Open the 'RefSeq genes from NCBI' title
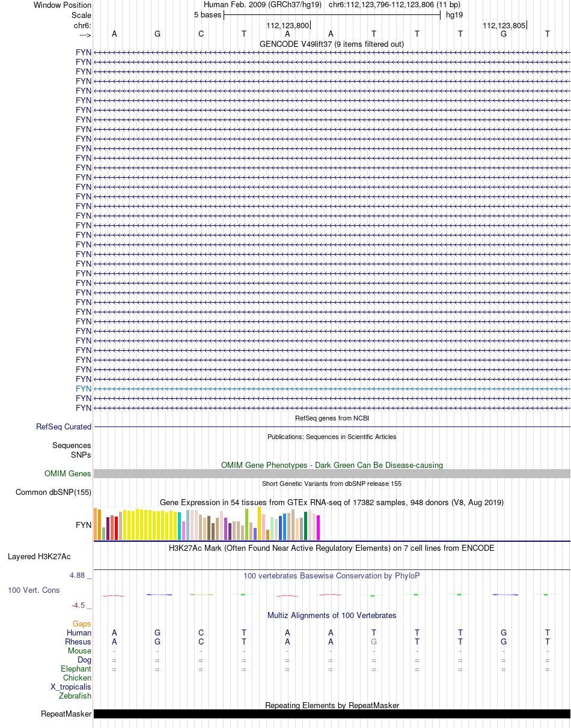Screen dimensions: 571x728 pos(332,418)
